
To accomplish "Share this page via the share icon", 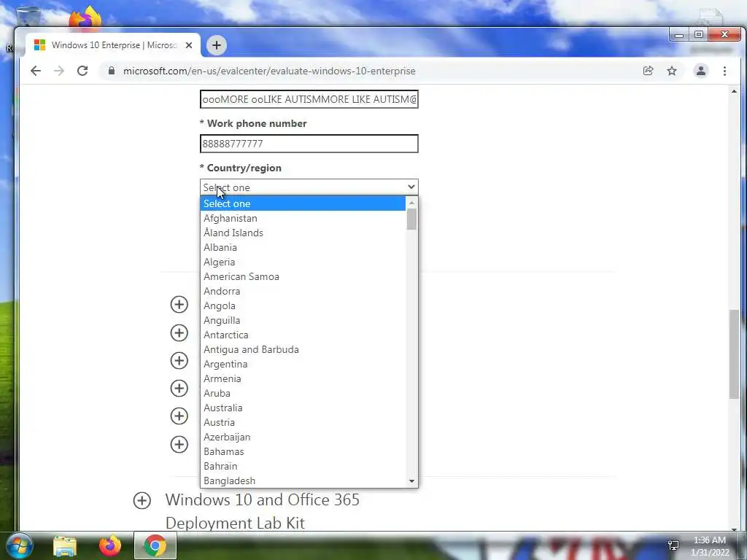I will coord(648,71).
